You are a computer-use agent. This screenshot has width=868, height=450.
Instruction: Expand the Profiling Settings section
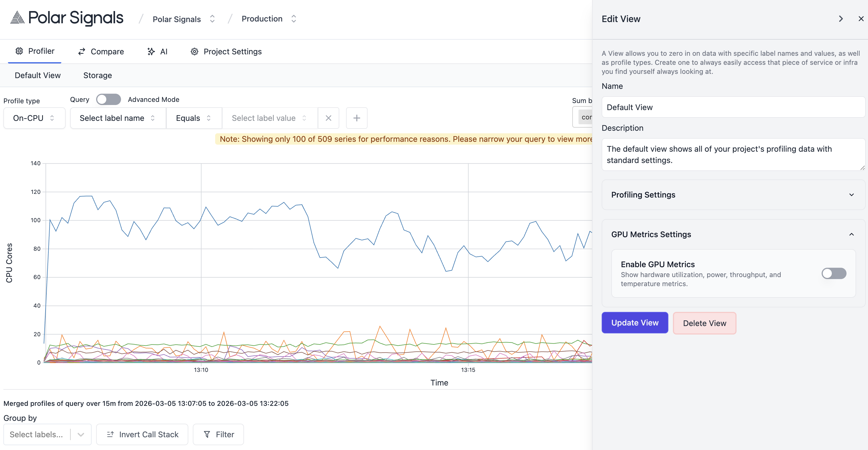click(x=852, y=195)
